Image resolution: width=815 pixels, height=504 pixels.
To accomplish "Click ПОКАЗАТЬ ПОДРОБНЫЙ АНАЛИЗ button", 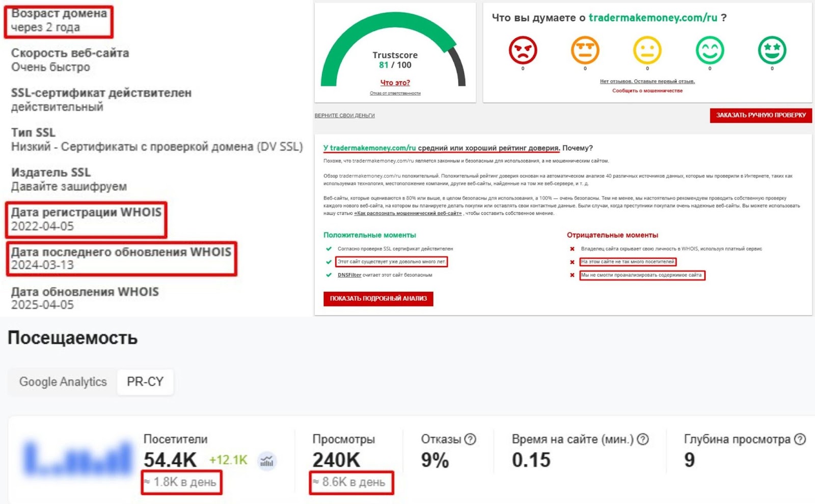I will tap(378, 298).
